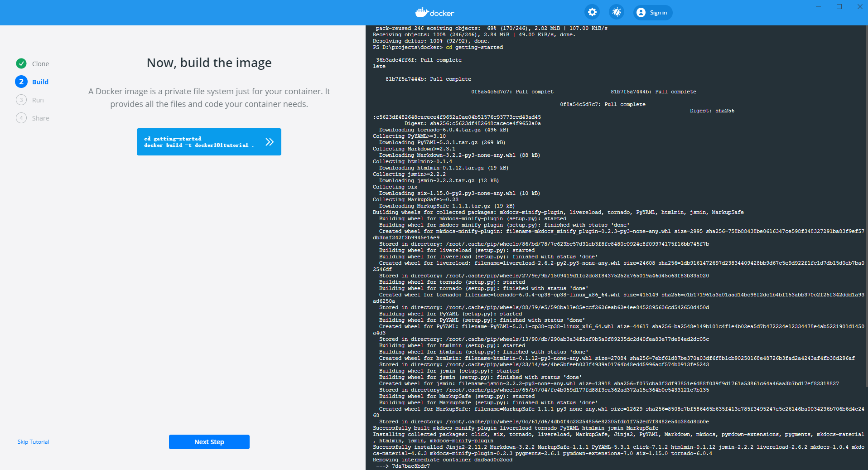Open Docker settings with the gear icon
This screenshot has width=868, height=470.
592,12
